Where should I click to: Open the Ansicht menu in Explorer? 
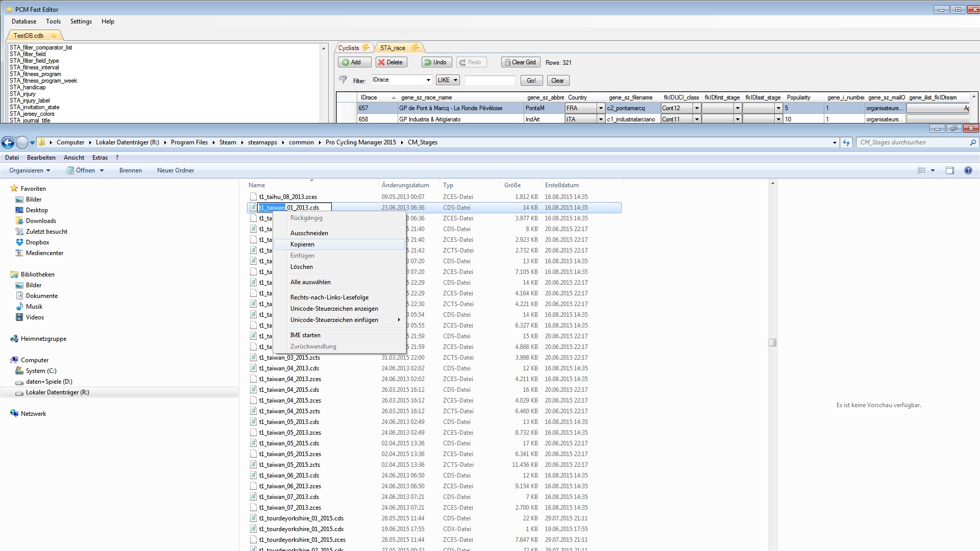[x=74, y=158]
